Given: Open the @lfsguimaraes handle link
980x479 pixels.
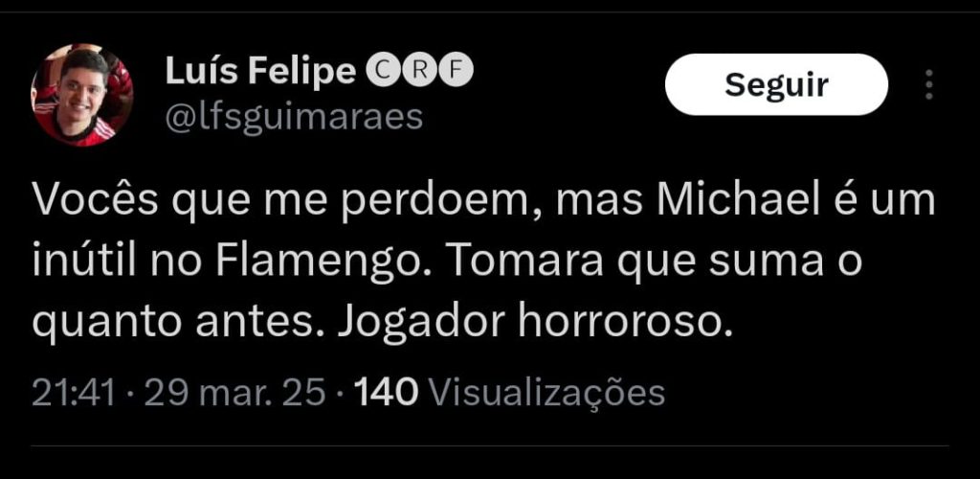Looking at the screenshot, I should (x=294, y=117).
